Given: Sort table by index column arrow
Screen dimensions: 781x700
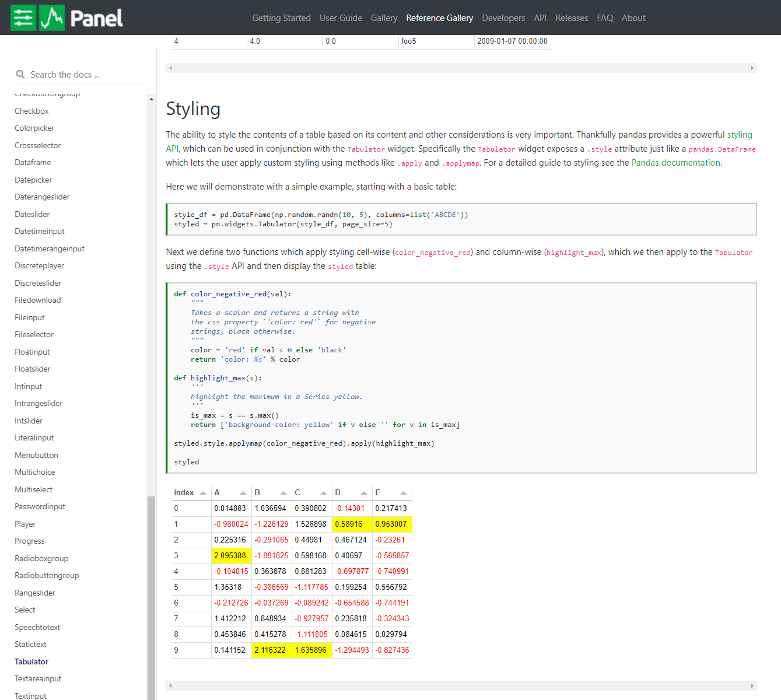Looking at the screenshot, I should (203, 493).
